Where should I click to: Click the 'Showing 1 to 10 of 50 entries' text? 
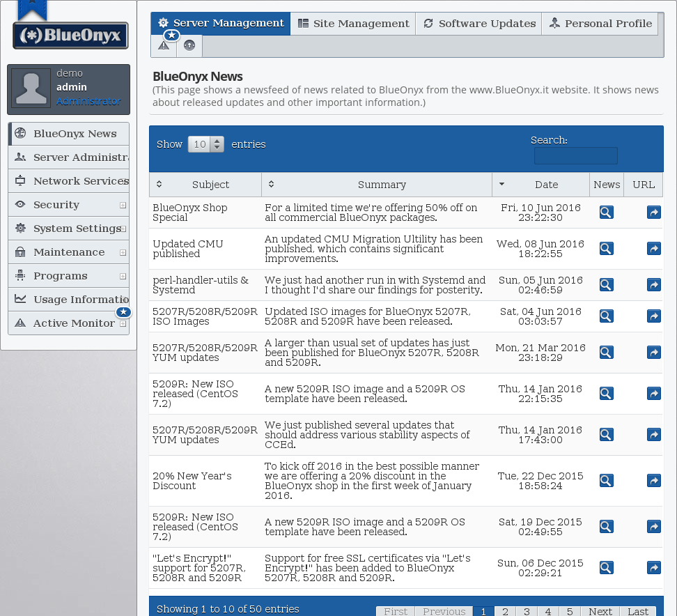[x=228, y=609]
